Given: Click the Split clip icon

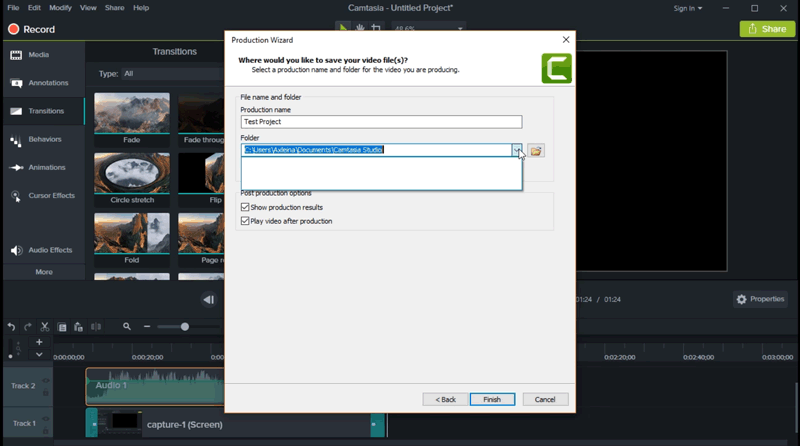Looking at the screenshot, I should [x=95, y=326].
